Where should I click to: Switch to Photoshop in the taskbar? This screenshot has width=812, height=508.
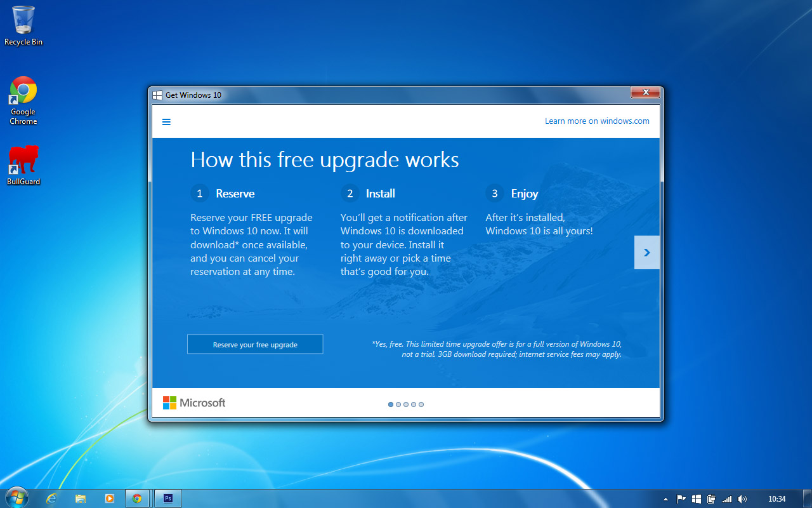168,498
